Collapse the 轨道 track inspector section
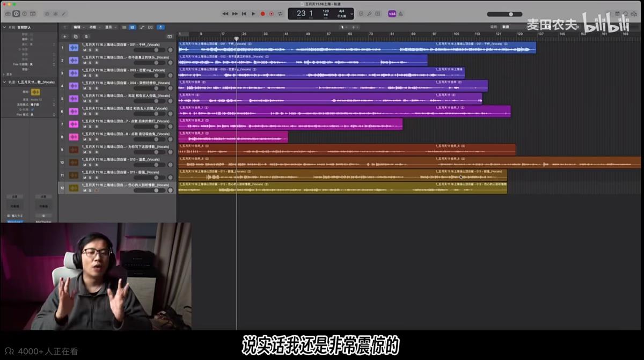 coord(4,82)
